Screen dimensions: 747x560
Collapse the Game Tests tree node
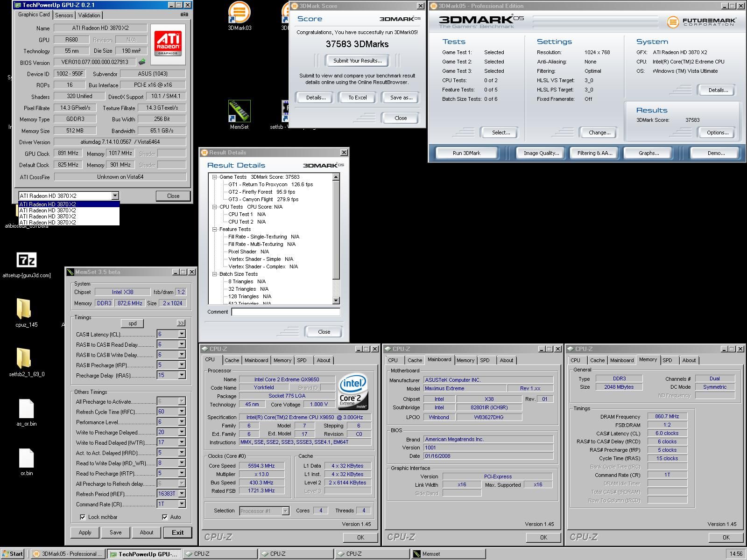coord(215,177)
